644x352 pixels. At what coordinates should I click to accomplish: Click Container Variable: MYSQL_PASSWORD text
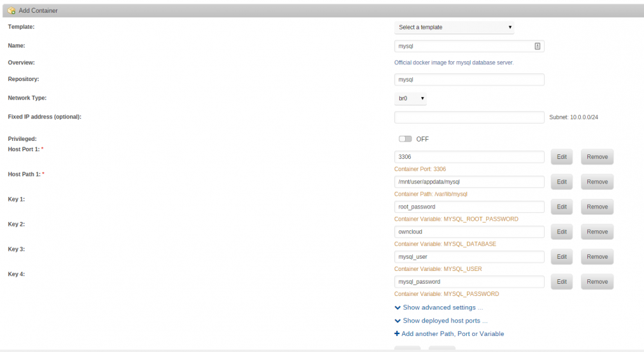446,294
